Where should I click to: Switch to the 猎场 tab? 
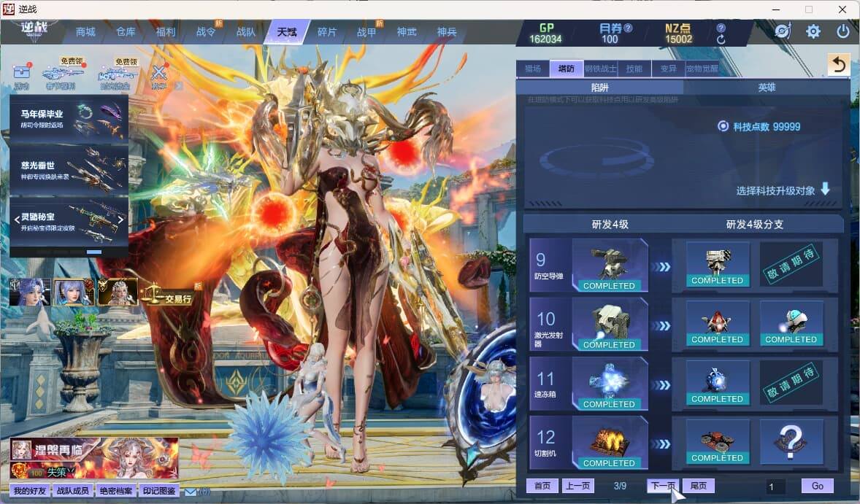[532, 69]
